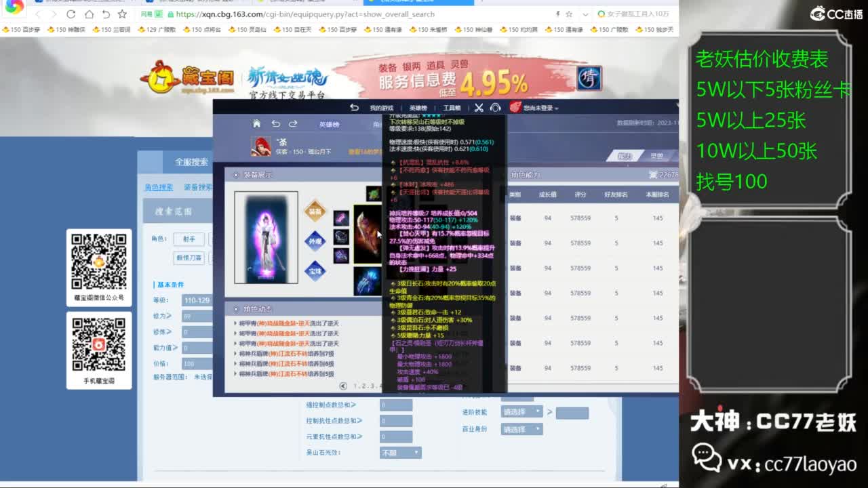Open the 360 browser logo menu

click(14, 7)
